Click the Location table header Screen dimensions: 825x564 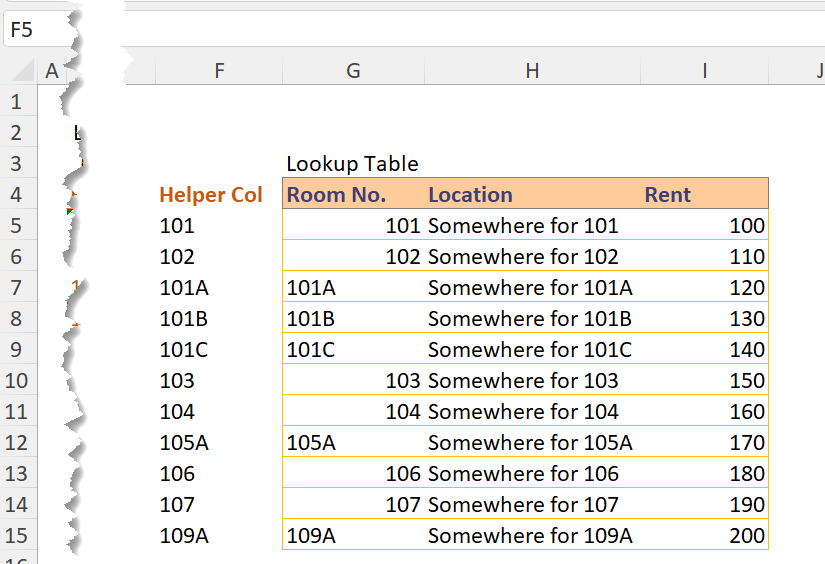point(470,195)
